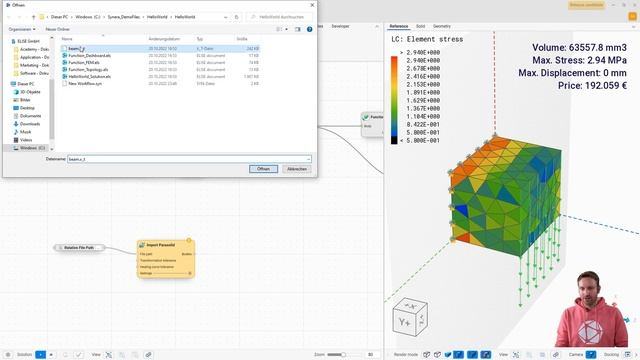
Task: Open the Organisieren dropdown menu
Action: click(x=22, y=29)
